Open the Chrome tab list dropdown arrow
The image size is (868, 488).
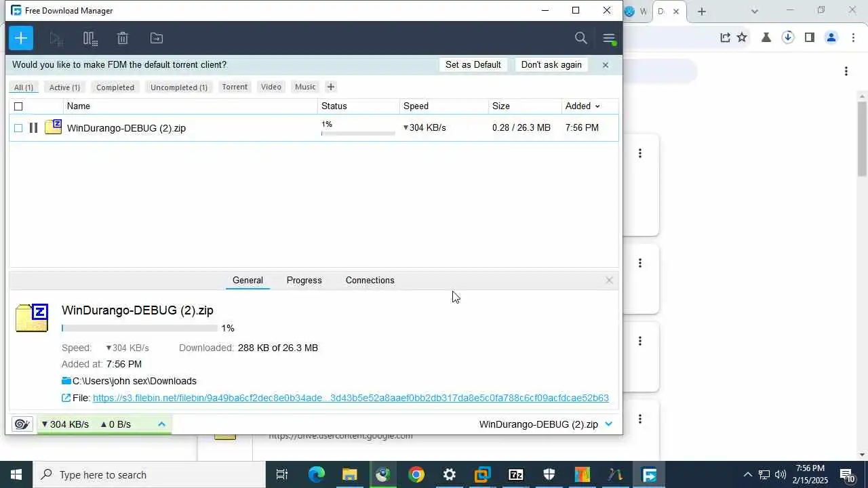pos(755,11)
